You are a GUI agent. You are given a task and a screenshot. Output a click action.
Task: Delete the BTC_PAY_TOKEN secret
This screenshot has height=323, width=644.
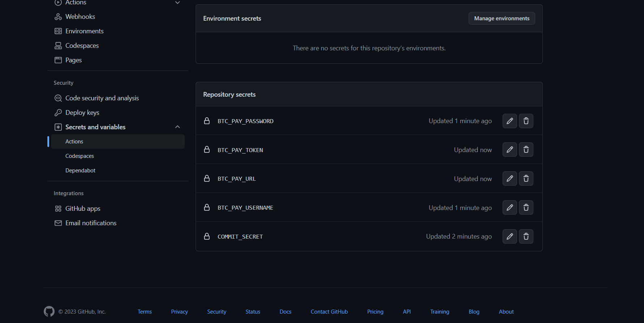coord(526,150)
